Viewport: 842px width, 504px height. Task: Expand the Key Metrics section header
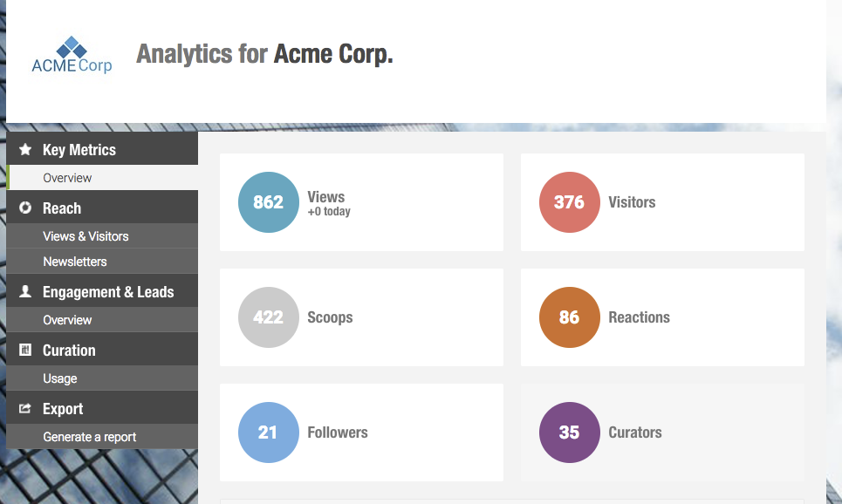[x=102, y=149]
